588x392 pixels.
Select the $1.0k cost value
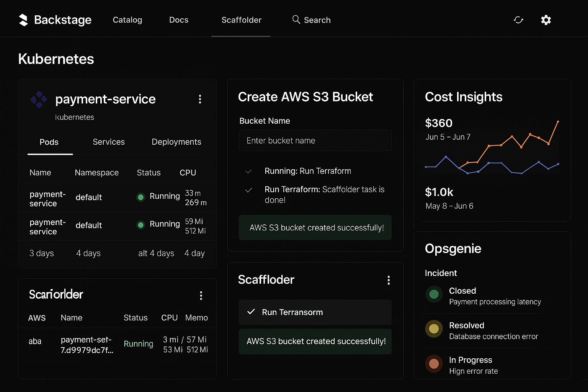click(x=439, y=192)
